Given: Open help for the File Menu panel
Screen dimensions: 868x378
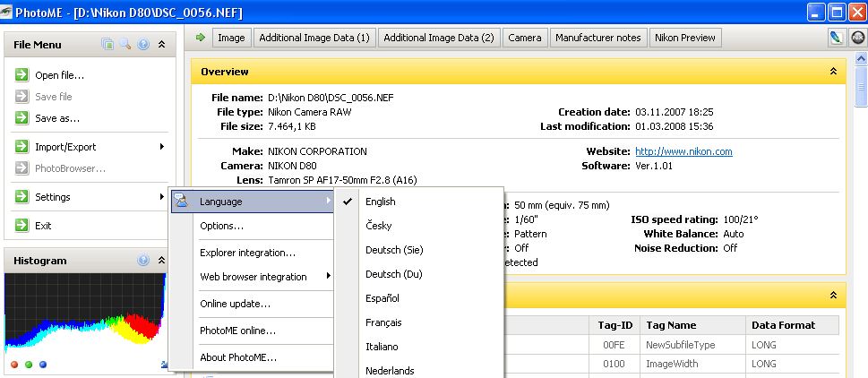Looking at the screenshot, I should coord(143,44).
